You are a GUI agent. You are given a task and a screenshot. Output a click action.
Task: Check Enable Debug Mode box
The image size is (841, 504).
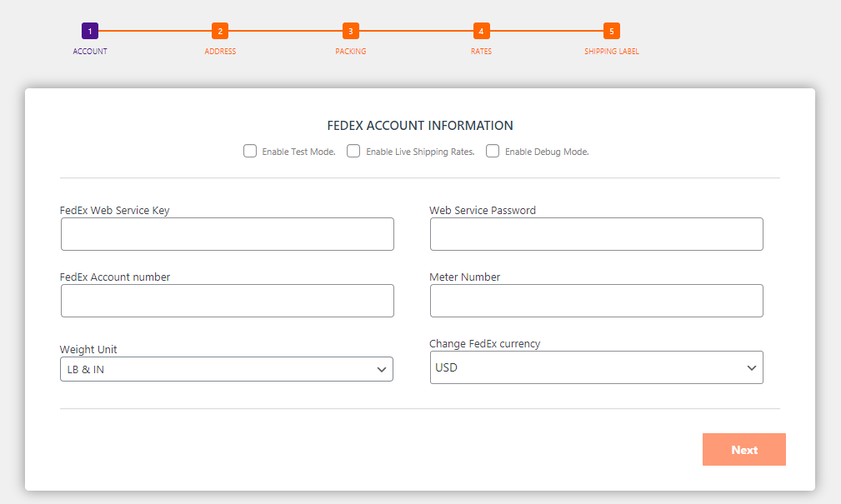493,151
